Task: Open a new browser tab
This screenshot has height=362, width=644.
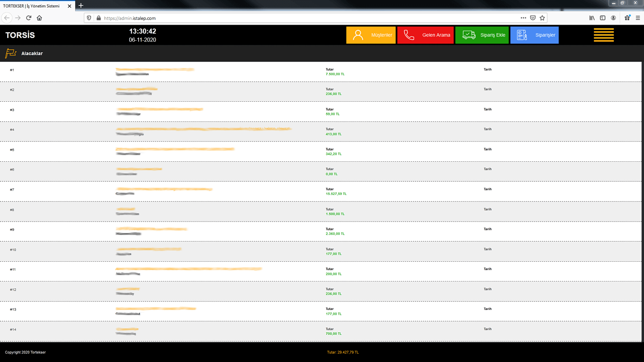Action: coord(81,5)
